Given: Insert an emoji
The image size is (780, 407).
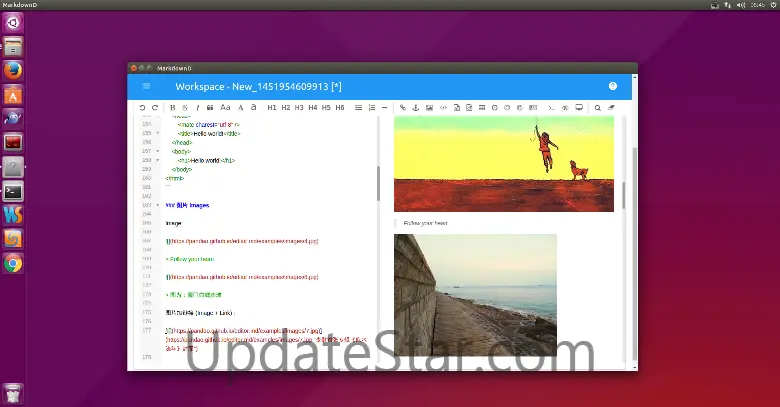Looking at the screenshot, I should point(507,107).
